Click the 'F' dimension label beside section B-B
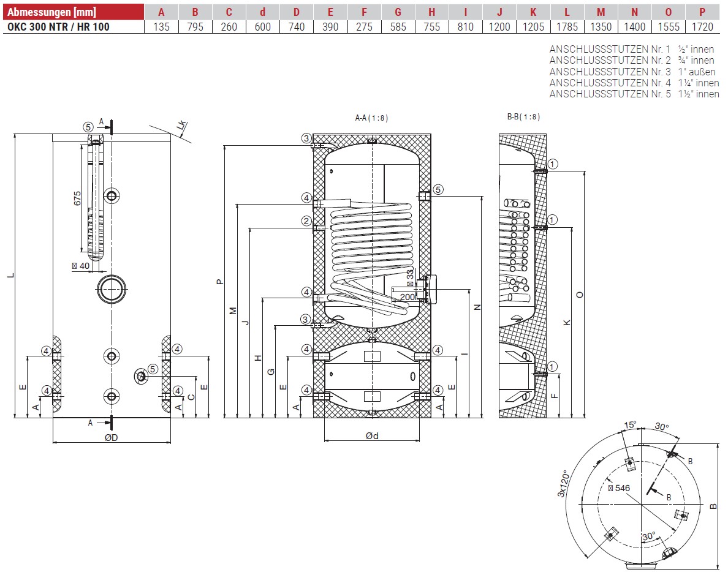The image size is (728, 572). 554,396
